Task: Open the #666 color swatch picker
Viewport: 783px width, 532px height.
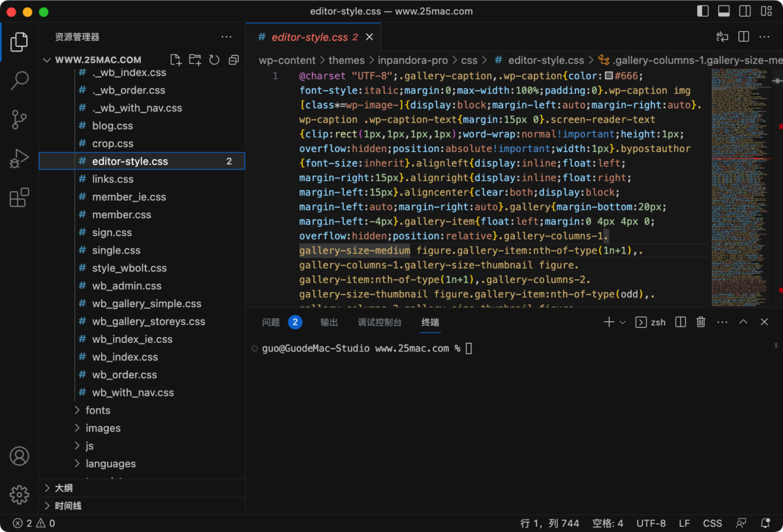Action: click(609, 76)
